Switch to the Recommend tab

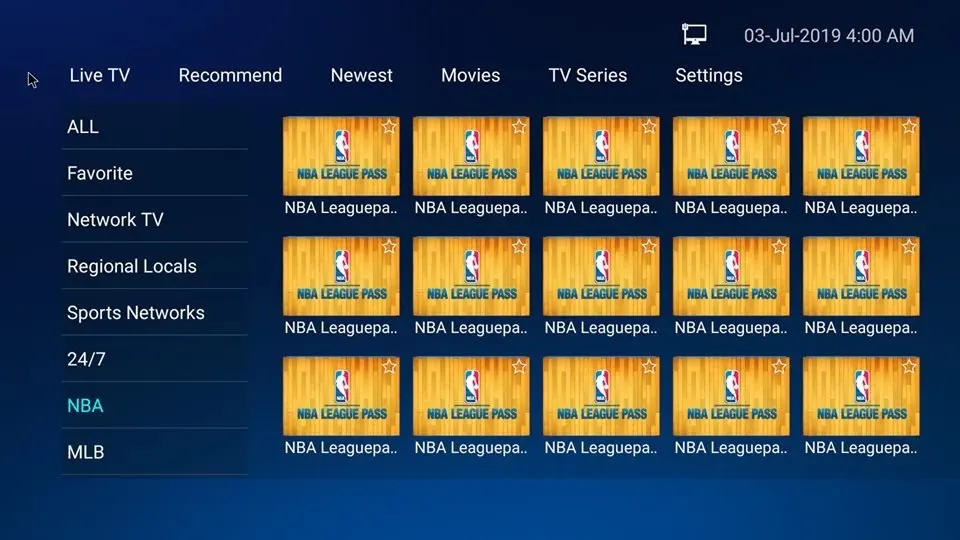pos(230,75)
